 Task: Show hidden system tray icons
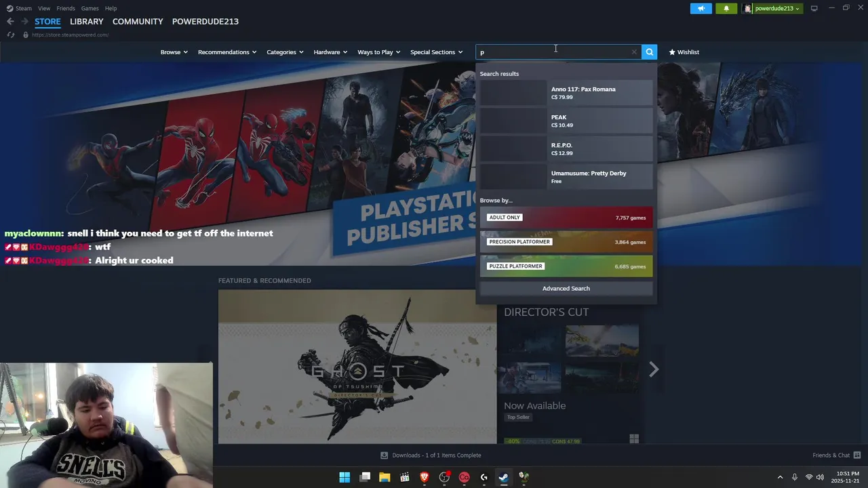tap(780, 477)
